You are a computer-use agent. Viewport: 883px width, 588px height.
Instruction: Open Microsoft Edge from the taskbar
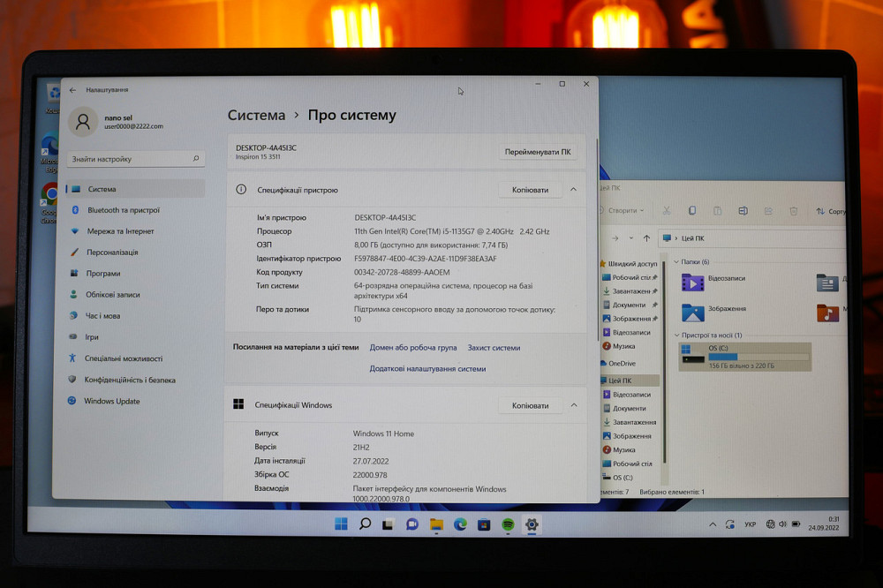click(x=458, y=524)
